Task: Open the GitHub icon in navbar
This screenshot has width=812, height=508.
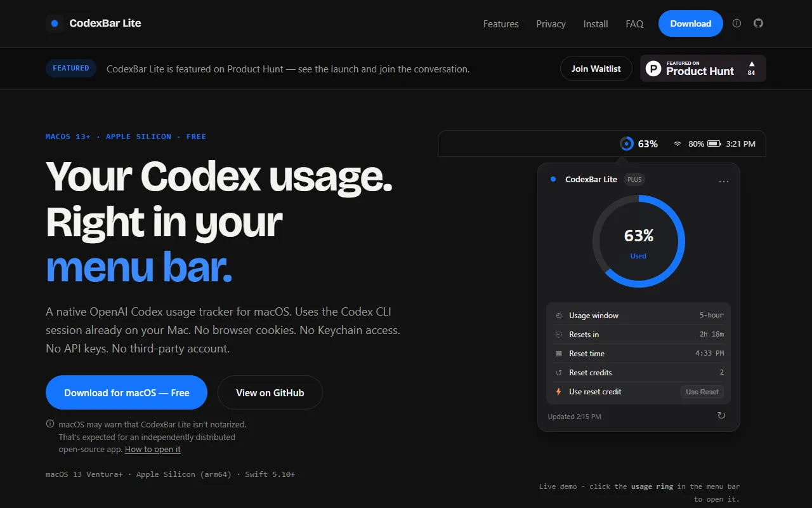Action: click(758, 23)
